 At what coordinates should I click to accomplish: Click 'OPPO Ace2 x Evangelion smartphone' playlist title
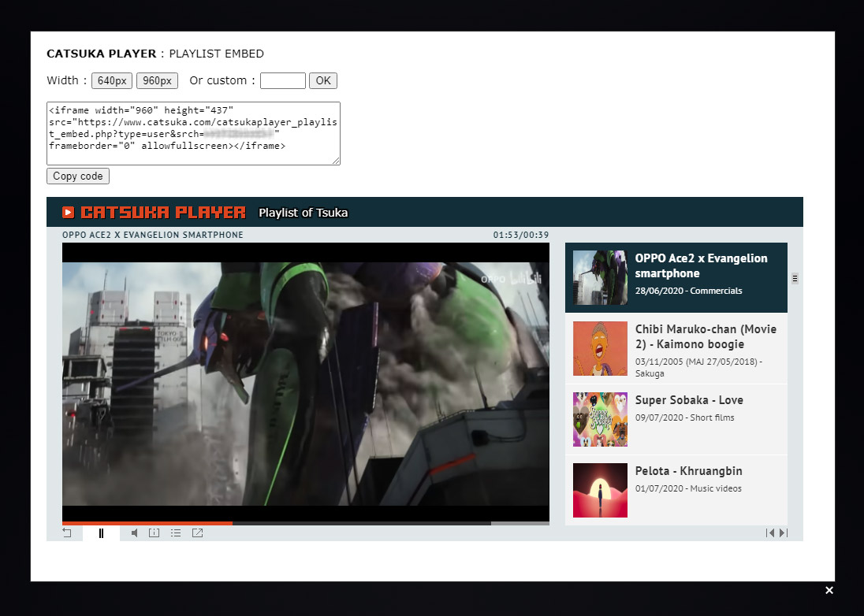(x=701, y=265)
